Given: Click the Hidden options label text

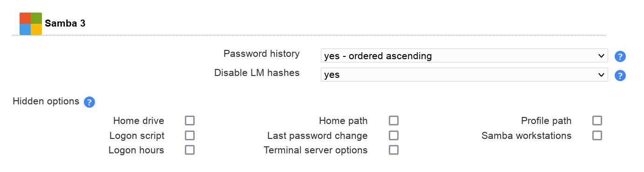Looking at the screenshot, I should click(46, 101).
